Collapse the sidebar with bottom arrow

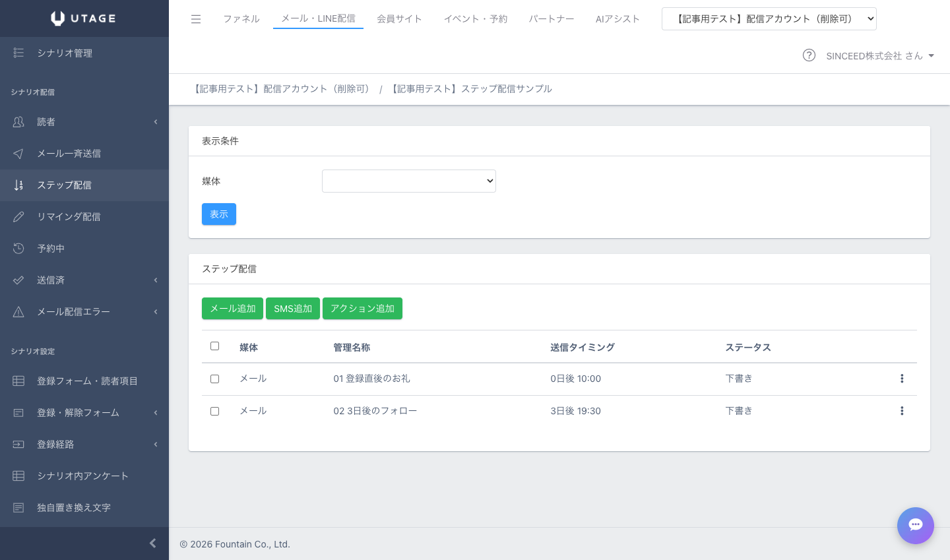[x=153, y=544]
